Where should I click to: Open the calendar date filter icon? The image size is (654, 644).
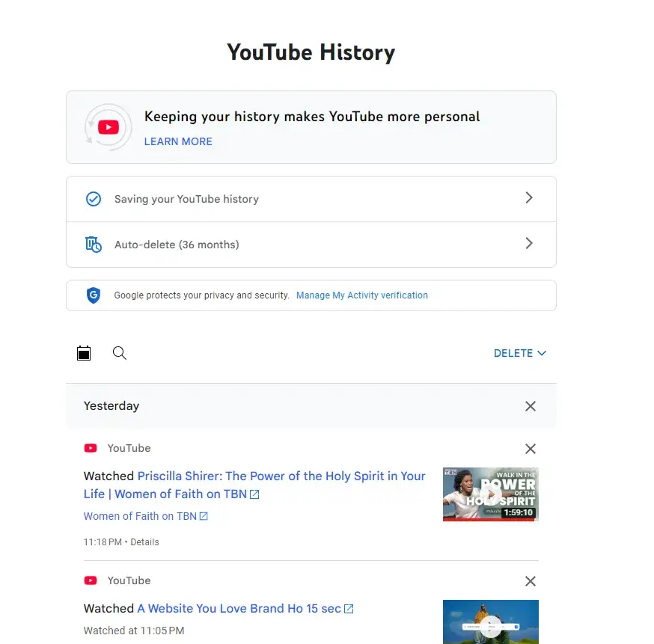[x=84, y=352]
